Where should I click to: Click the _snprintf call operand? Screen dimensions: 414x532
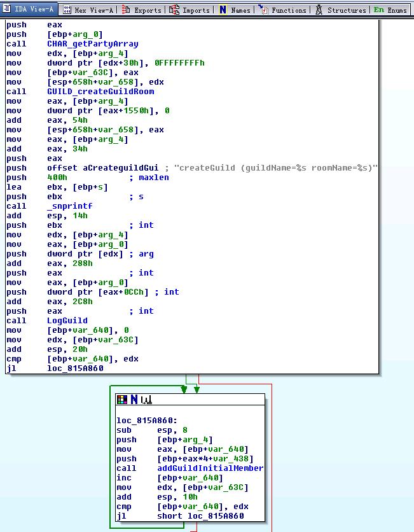click(x=69, y=206)
